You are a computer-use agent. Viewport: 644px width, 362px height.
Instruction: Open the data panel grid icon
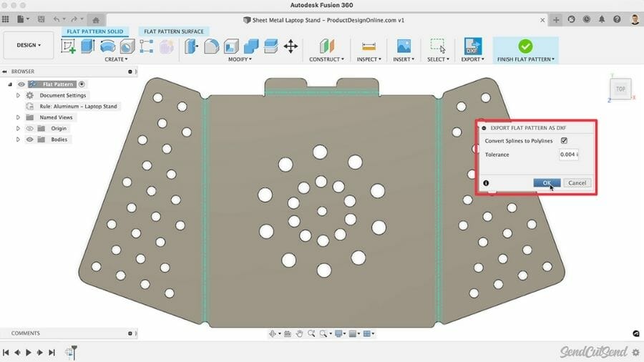pos(5,19)
